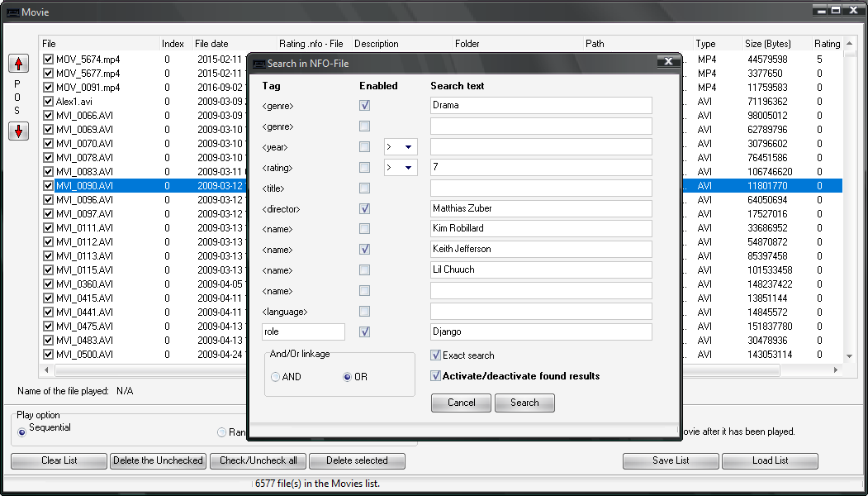Enable the <title> tag checkbox
The width and height of the screenshot is (868, 496).
(364, 188)
